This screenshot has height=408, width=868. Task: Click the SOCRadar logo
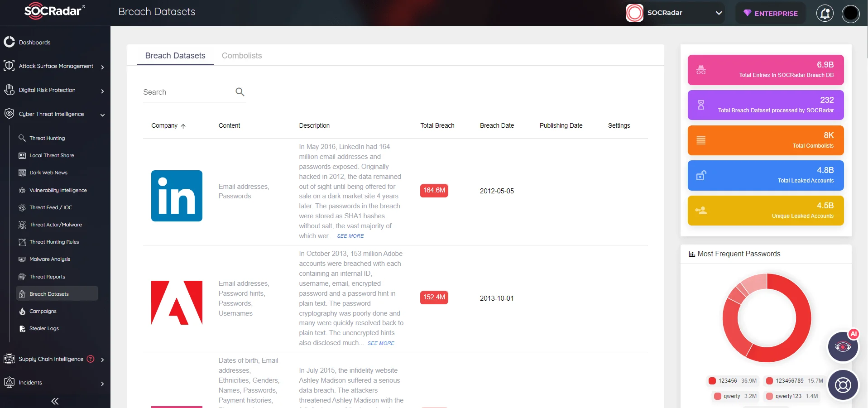(54, 11)
